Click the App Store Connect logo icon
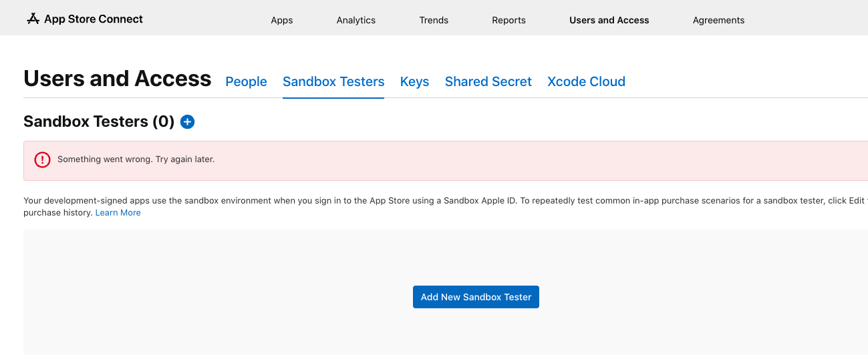This screenshot has width=868, height=355. click(x=33, y=19)
